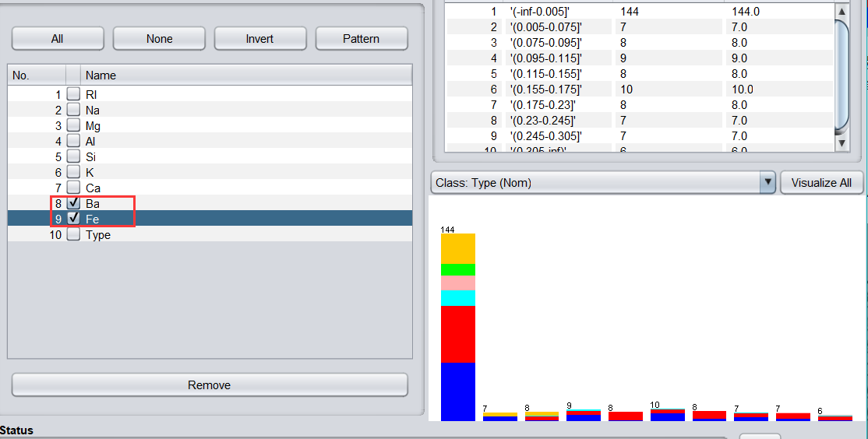Screen dimensions: 868x439
Task: Uncheck the Ba attribute checkbox
Action: (x=73, y=203)
